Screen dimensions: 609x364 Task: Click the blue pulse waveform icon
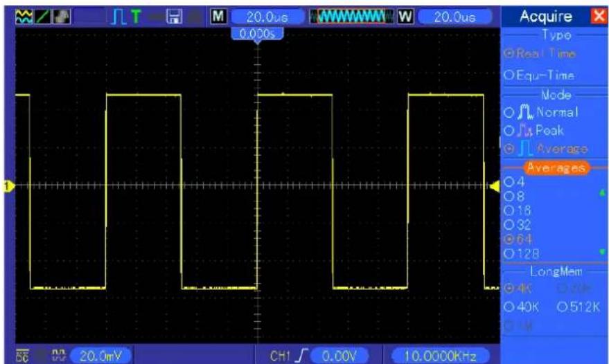[x=118, y=17]
